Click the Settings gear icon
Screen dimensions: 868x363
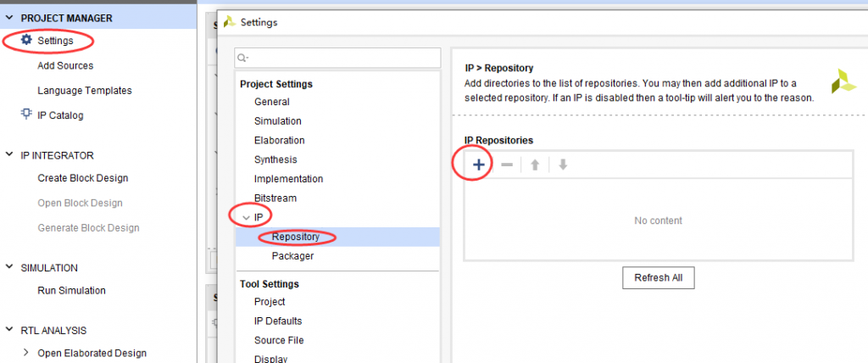coord(26,40)
